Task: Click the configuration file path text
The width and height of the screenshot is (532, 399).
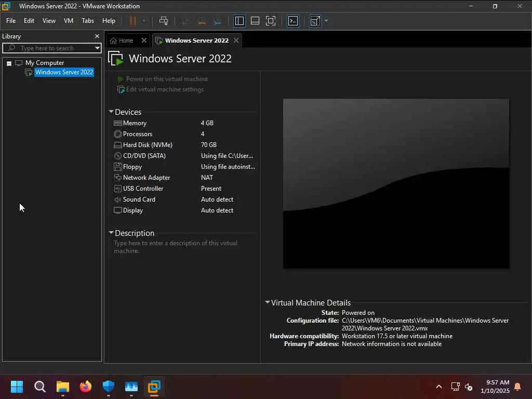Action: 425,324
